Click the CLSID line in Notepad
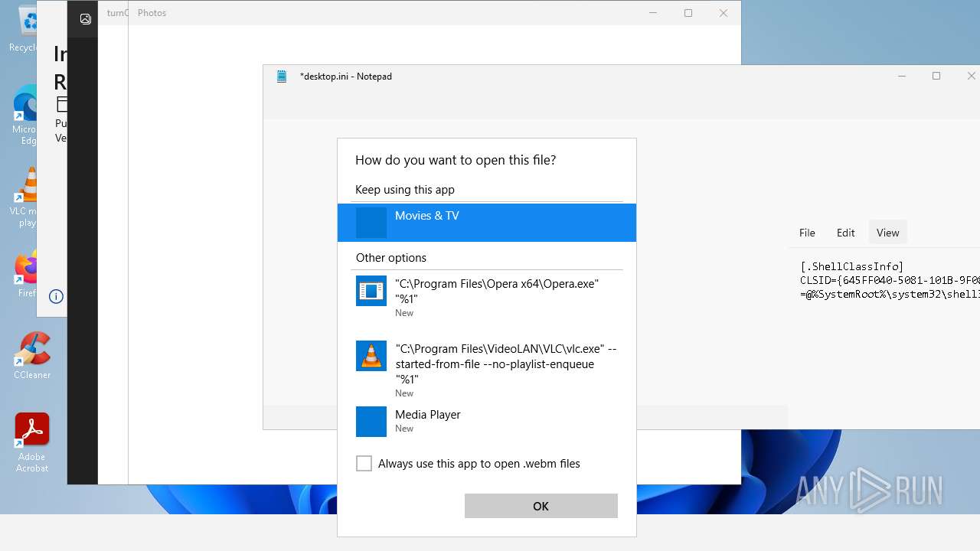This screenshot has width=980, height=551. pyautogui.click(x=890, y=280)
